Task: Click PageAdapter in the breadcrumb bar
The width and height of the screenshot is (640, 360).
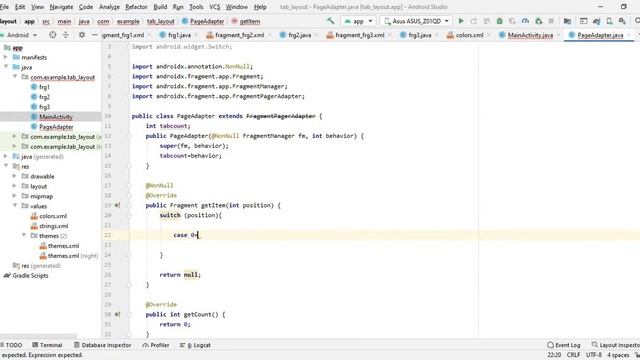Action: click(203, 21)
